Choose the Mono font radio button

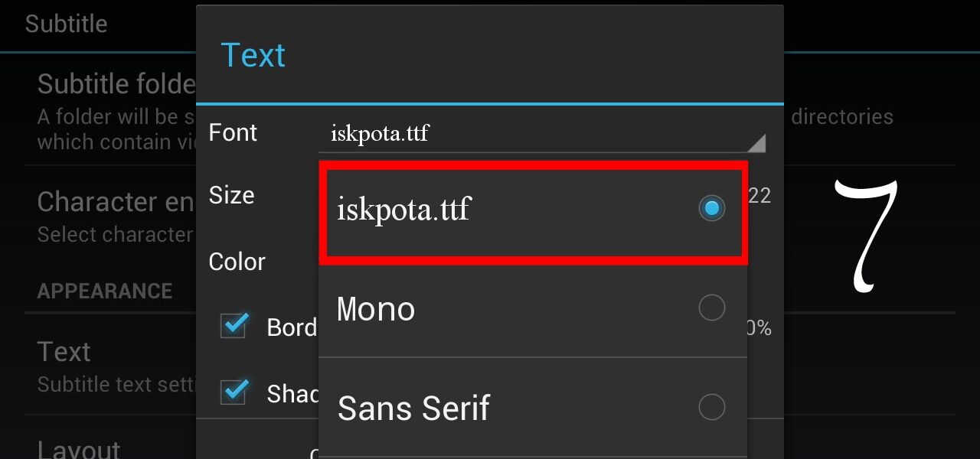pos(712,308)
